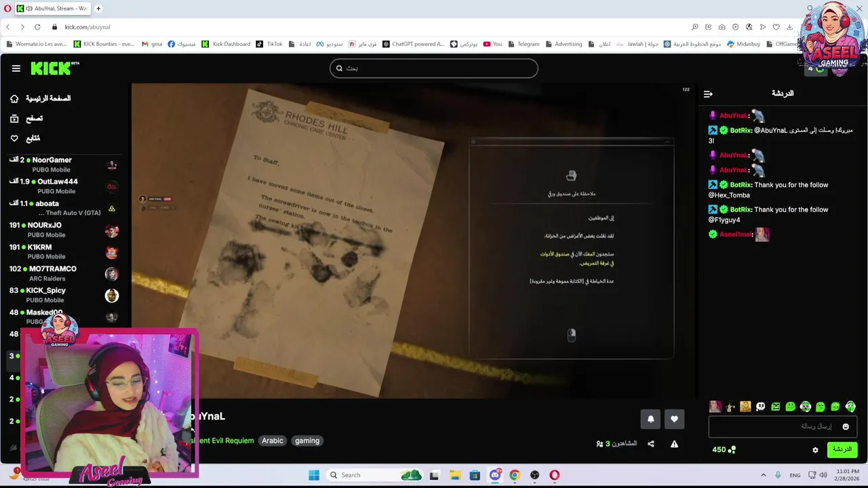
Task: Open KICK_Spicy channel in sidebar
Action: click(64, 295)
